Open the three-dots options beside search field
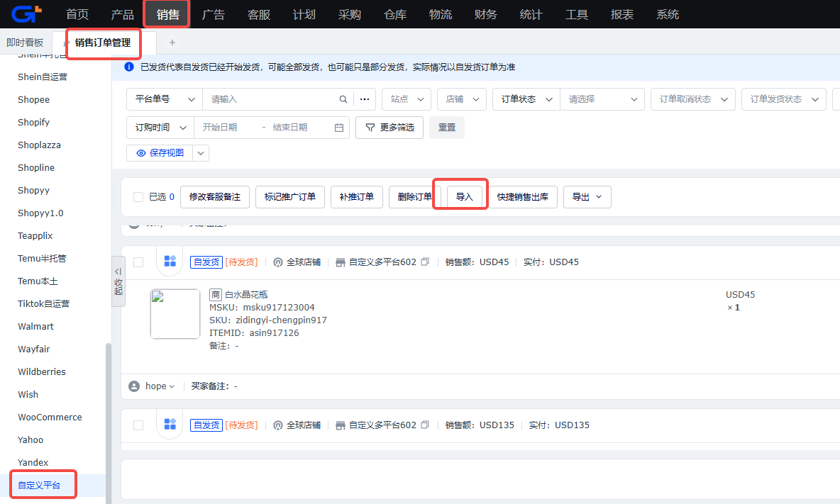Viewport: 840px width, 504px height. point(365,99)
